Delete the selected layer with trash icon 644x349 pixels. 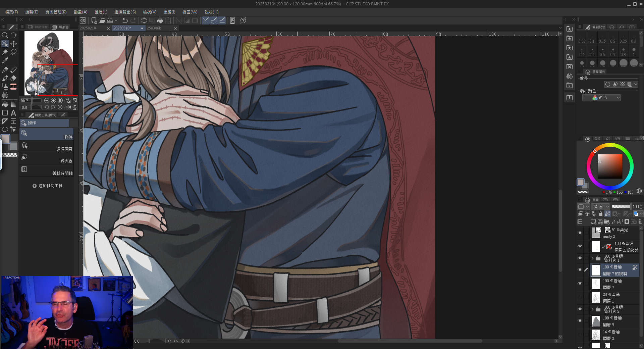pos(640,221)
